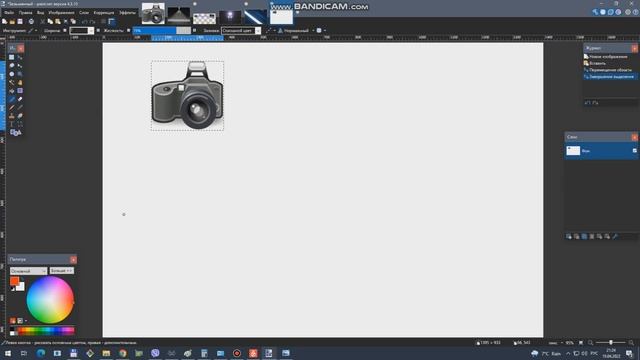
Task: Click the Open file toolbar icon
Action: click(12, 21)
